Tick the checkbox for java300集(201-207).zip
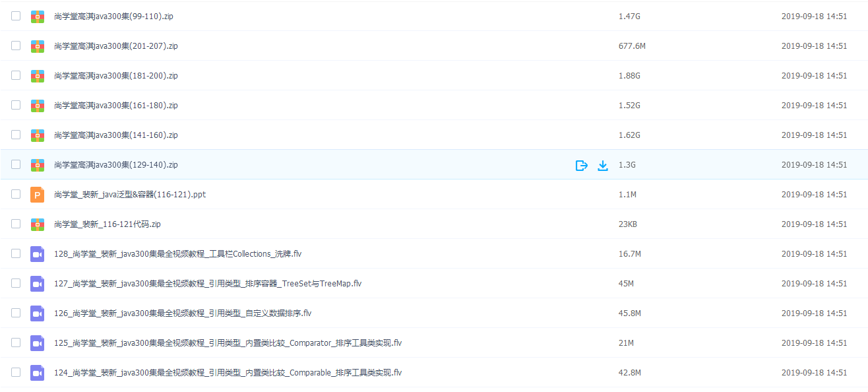The height and width of the screenshot is (392, 868). pyautogui.click(x=16, y=46)
